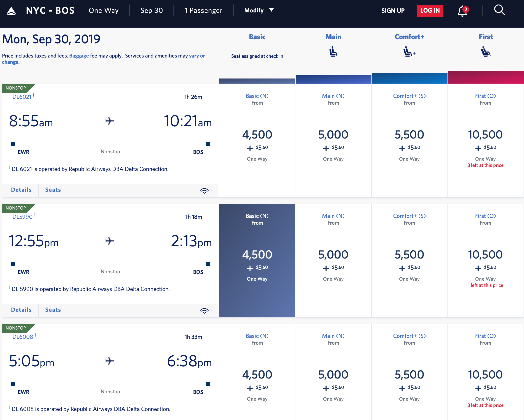Click the vary or change link
The height and width of the screenshot is (420, 524).
(197, 56)
